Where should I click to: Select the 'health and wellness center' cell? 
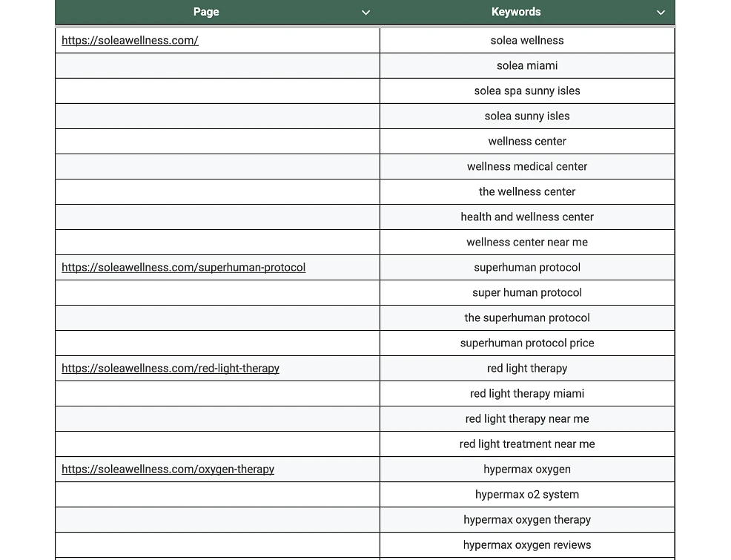coord(527,217)
